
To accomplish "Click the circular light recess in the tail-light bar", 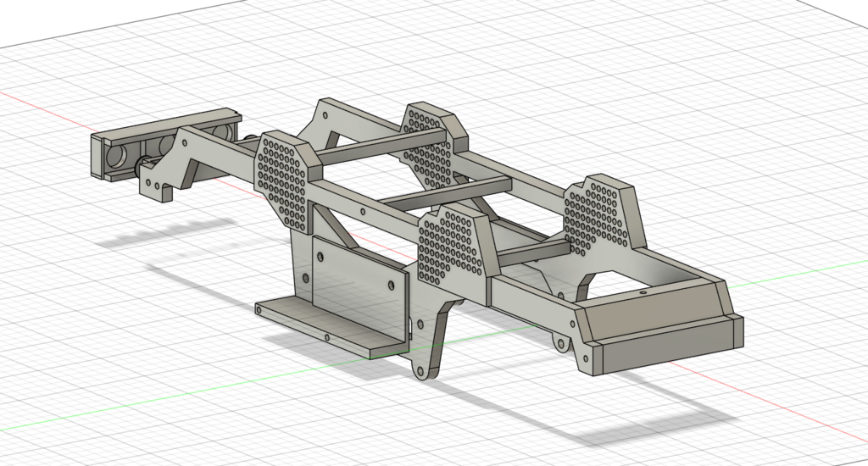I will [x=117, y=158].
